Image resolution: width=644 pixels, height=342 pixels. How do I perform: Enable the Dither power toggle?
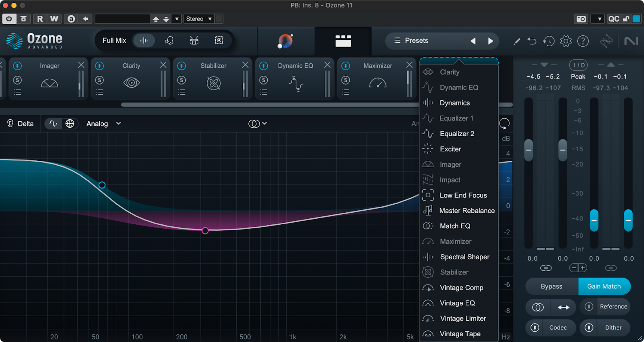click(x=589, y=327)
